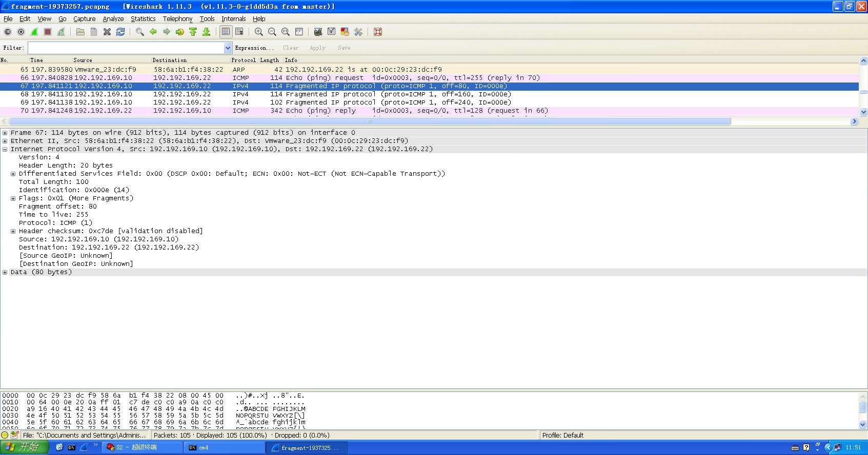This screenshot has width=868, height=455.
Task: Click packet list scroll down arrow
Action: pos(863,112)
